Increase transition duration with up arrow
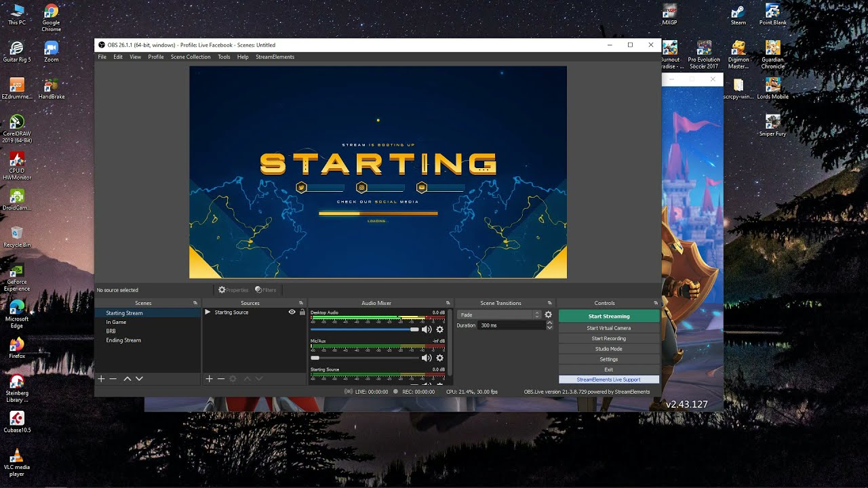868x488 pixels. (x=549, y=323)
